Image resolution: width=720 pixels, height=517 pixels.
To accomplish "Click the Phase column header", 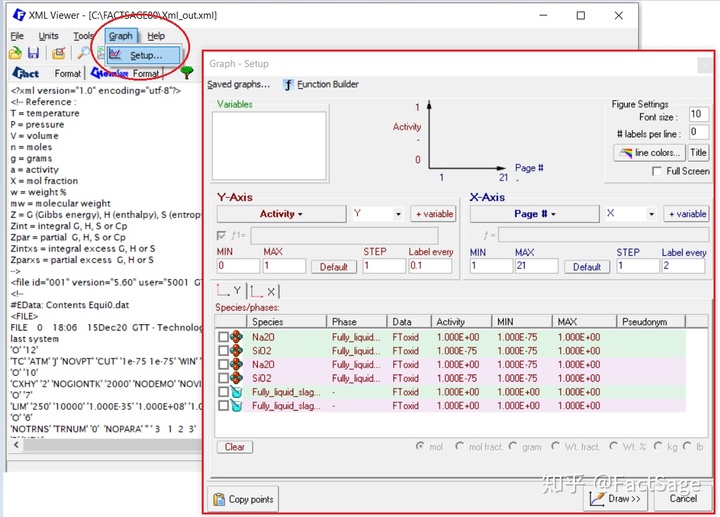I will pos(356,321).
